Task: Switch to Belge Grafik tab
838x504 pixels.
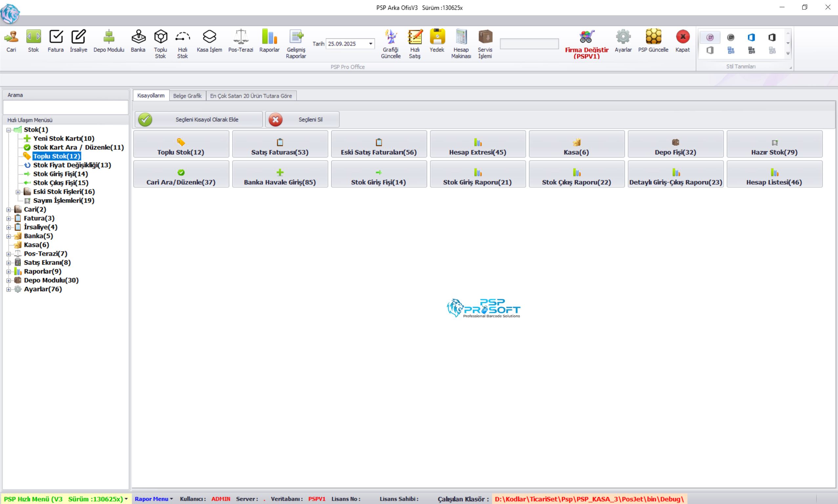Action: [x=187, y=96]
